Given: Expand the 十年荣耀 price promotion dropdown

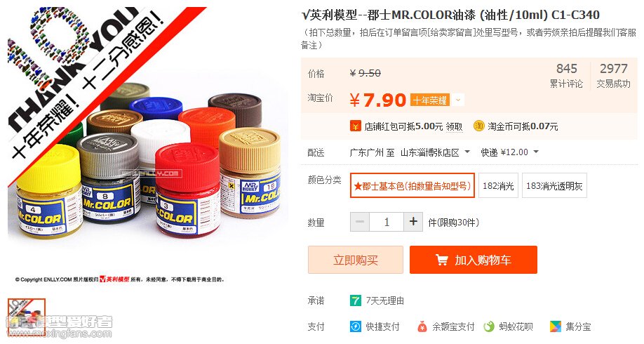Looking at the screenshot, I should (x=458, y=100).
